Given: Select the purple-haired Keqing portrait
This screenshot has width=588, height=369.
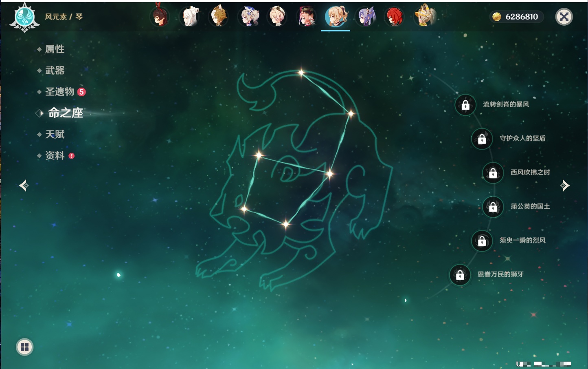Looking at the screenshot, I should pyautogui.click(x=365, y=16).
